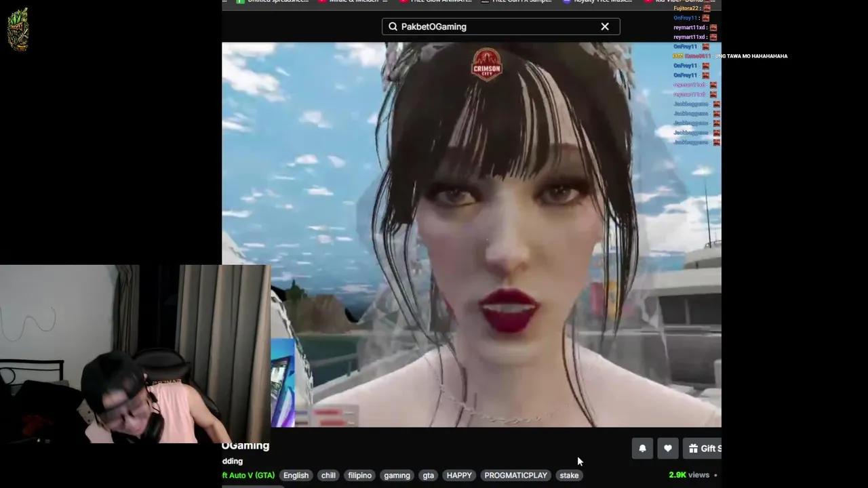
Task: Open the gaming tag
Action: [x=397, y=475]
